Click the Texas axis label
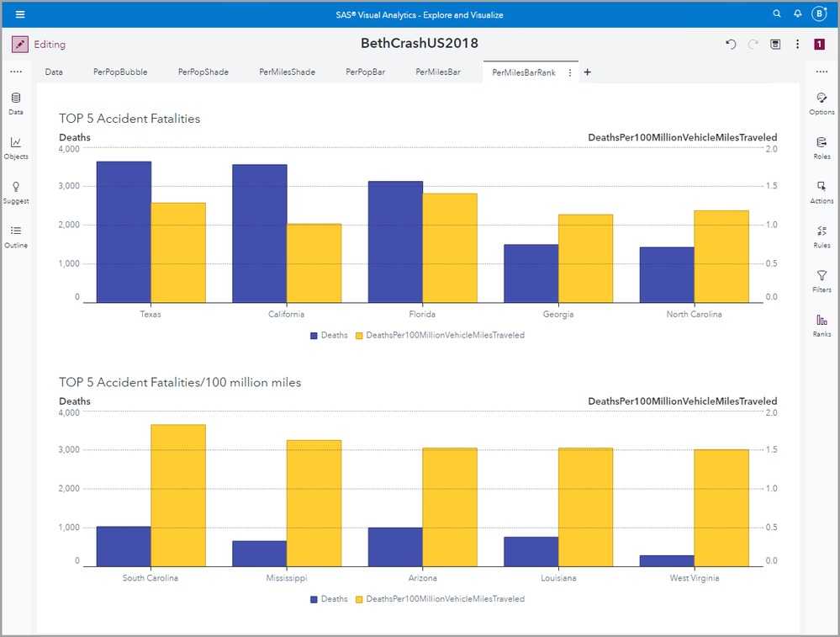The image size is (840, 637). 151,314
